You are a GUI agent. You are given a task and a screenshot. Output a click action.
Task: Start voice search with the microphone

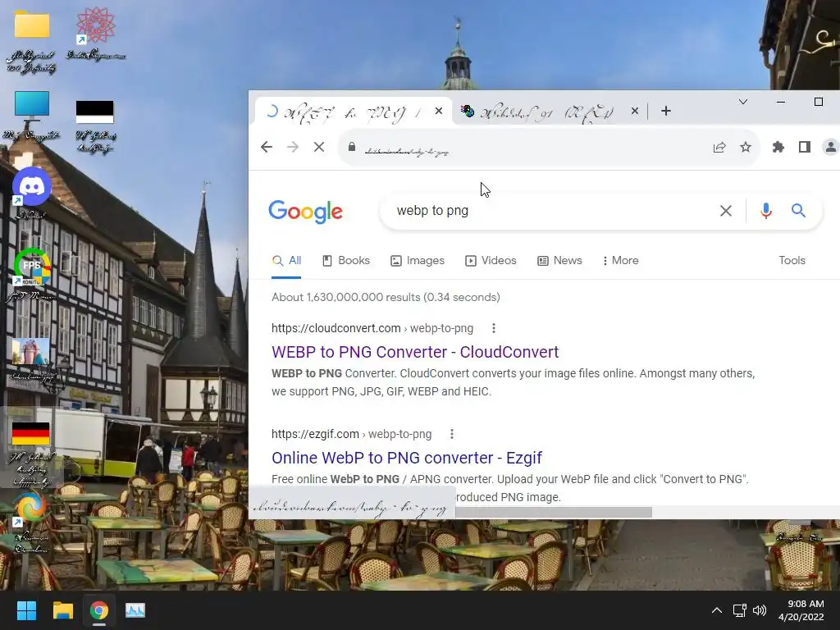coord(766,211)
